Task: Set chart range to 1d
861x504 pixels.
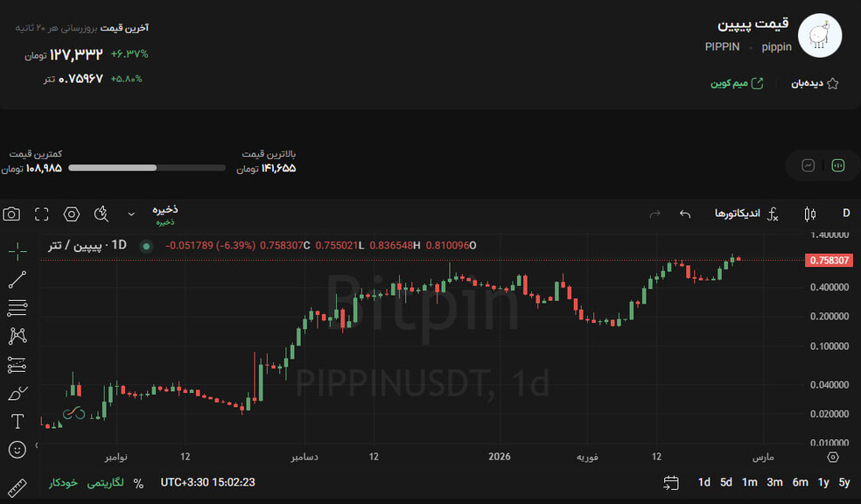Action: (704, 482)
